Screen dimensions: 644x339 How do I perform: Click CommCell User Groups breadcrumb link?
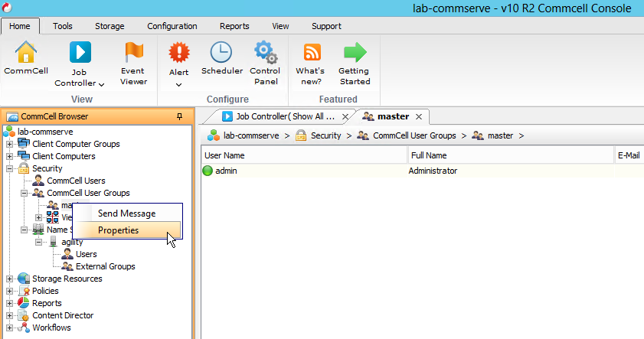tap(414, 135)
